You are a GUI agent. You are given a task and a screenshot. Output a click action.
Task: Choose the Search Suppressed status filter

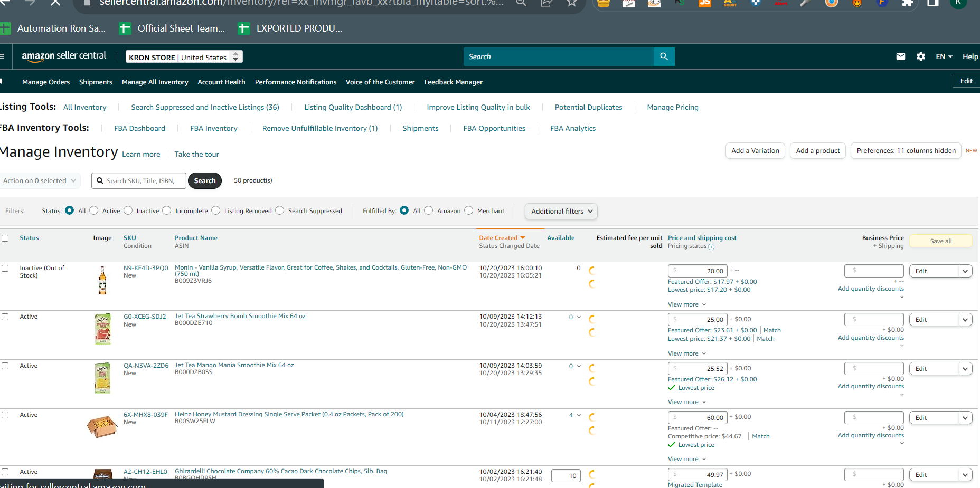[280, 210]
